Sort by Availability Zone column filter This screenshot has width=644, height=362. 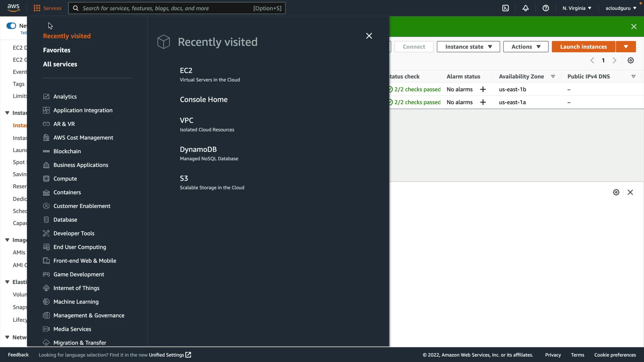[x=553, y=76]
